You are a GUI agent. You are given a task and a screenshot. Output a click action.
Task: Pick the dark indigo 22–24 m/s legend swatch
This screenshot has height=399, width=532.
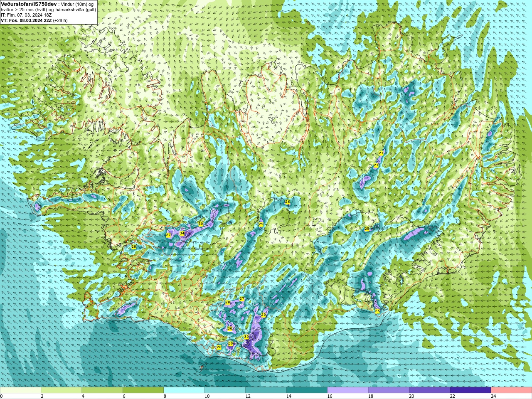[x=471, y=390]
